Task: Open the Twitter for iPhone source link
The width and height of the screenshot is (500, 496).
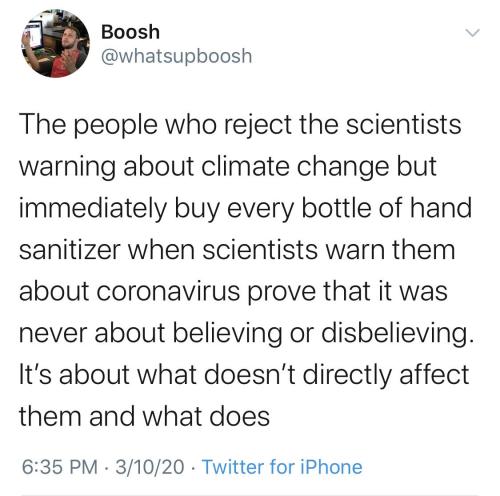Action: (282, 467)
